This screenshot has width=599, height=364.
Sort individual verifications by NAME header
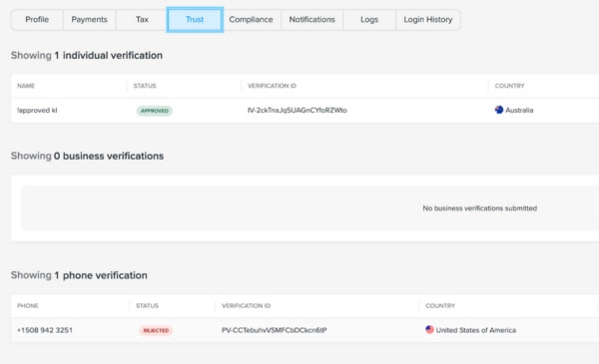tap(26, 86)
